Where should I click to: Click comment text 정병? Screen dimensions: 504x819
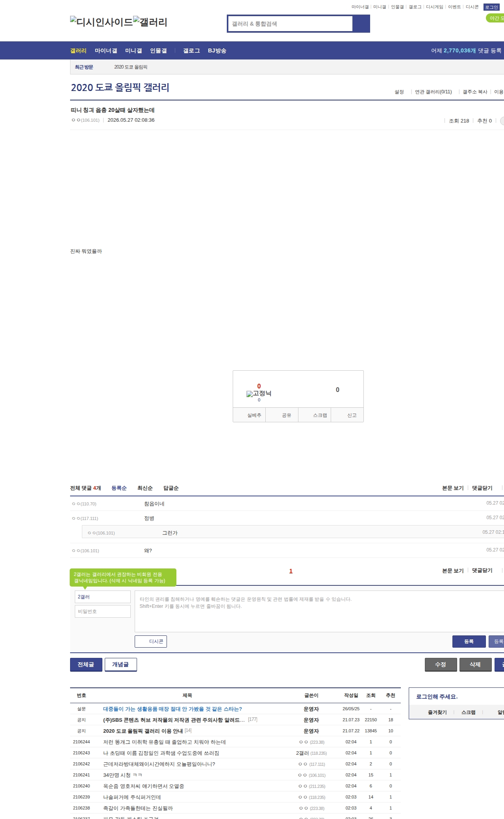pyautogui.click(x=149, y=518)
